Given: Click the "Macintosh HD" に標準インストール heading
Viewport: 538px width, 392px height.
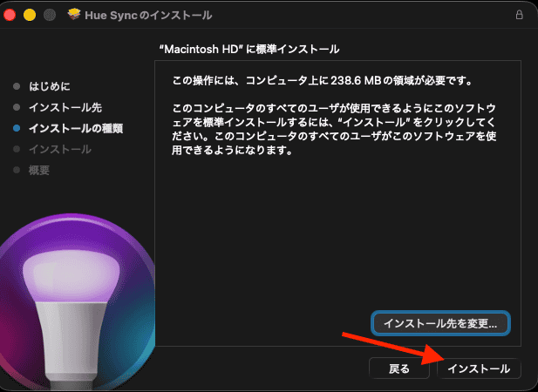Looking at the screenshot, I should (x=249, y=50).
